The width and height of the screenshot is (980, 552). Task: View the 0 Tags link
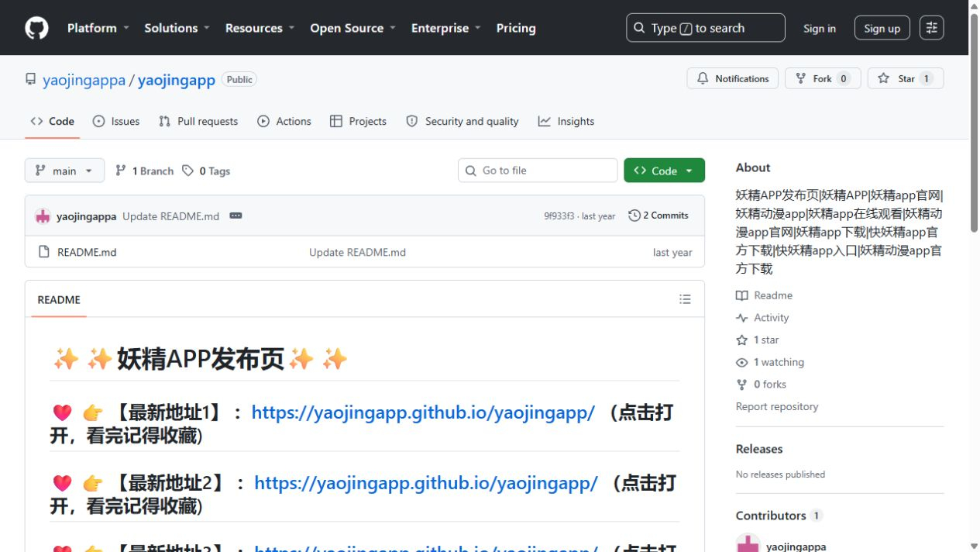(206, 171)
